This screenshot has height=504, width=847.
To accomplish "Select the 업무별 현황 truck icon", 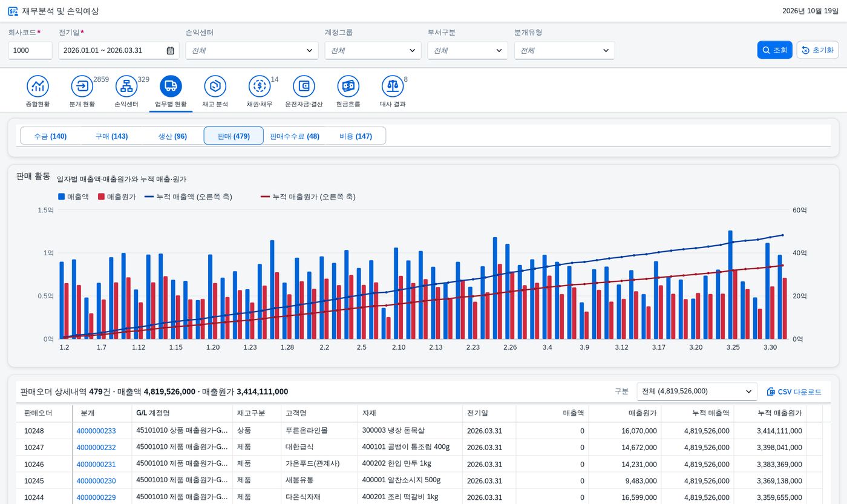I will tap(171, 87).
